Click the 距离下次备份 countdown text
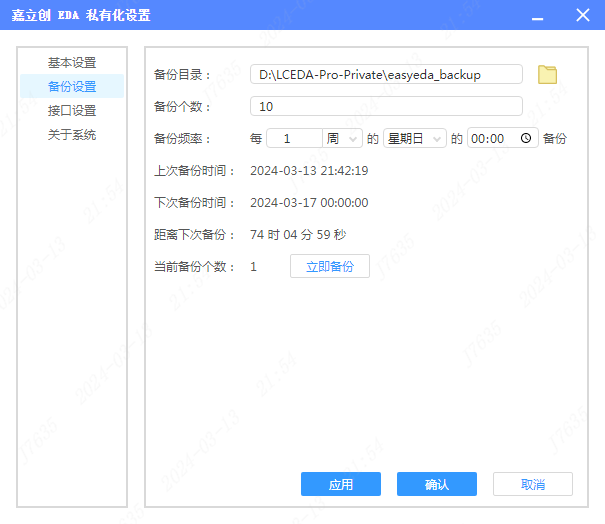The width and height of the screenshot is (605, 524). 298,235
